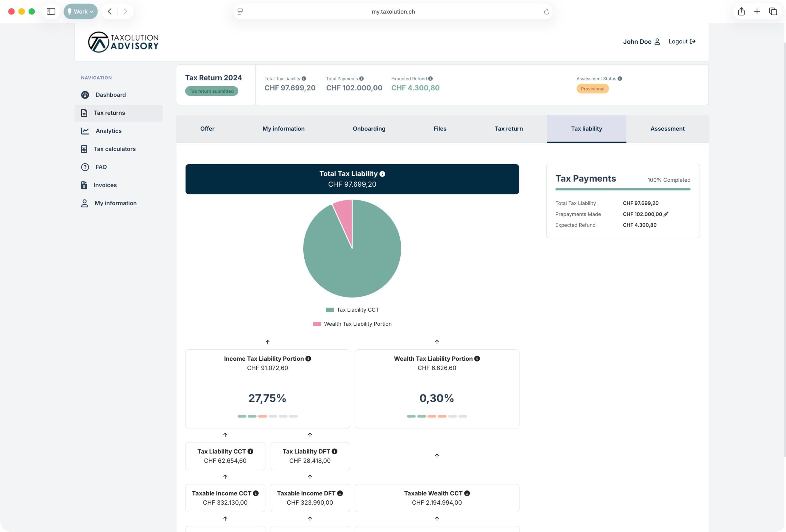Toggle Wealth Tax Liability Portion legend entry
The width and height of the screenshot is (786, 532).
point(352,324)
